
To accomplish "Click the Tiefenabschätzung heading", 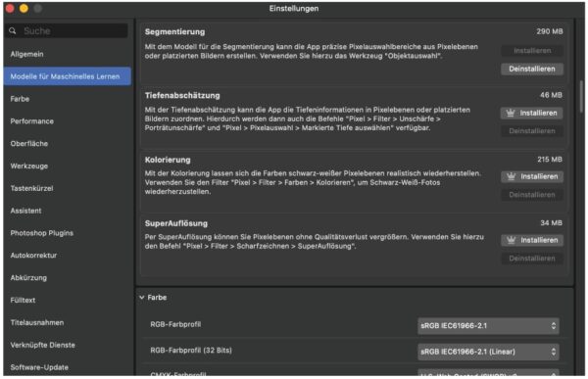I will (x=182, y=95).
